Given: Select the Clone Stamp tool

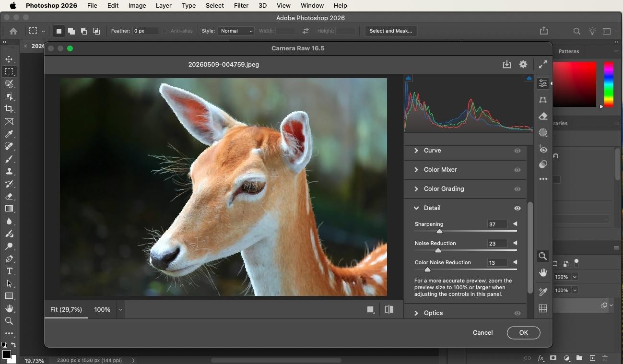Looking at the screenshot, I should pyautogui.click(x=9, y=171).
